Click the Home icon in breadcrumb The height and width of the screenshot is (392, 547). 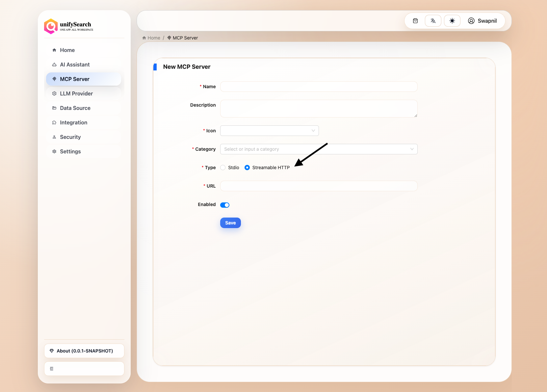144,38
